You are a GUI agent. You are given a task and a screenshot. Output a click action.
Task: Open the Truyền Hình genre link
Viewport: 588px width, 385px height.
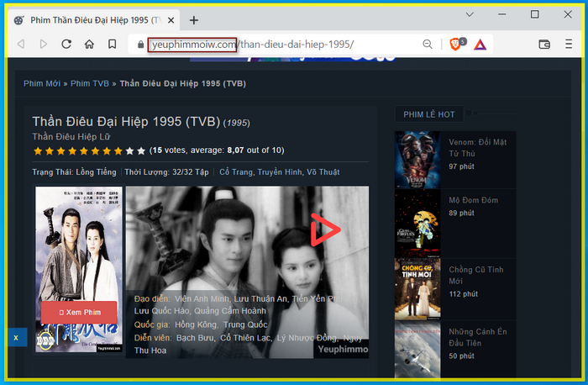(x=280, y=171)
